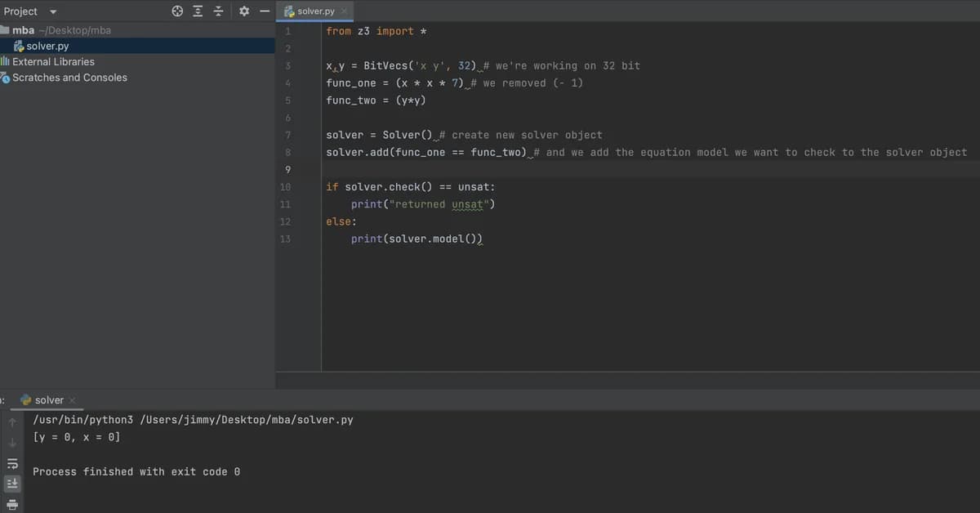The height and width of the screenshot is (513, 980).
Task: Select the Expand All icon in Project toolbar
Action: point(197,11)
